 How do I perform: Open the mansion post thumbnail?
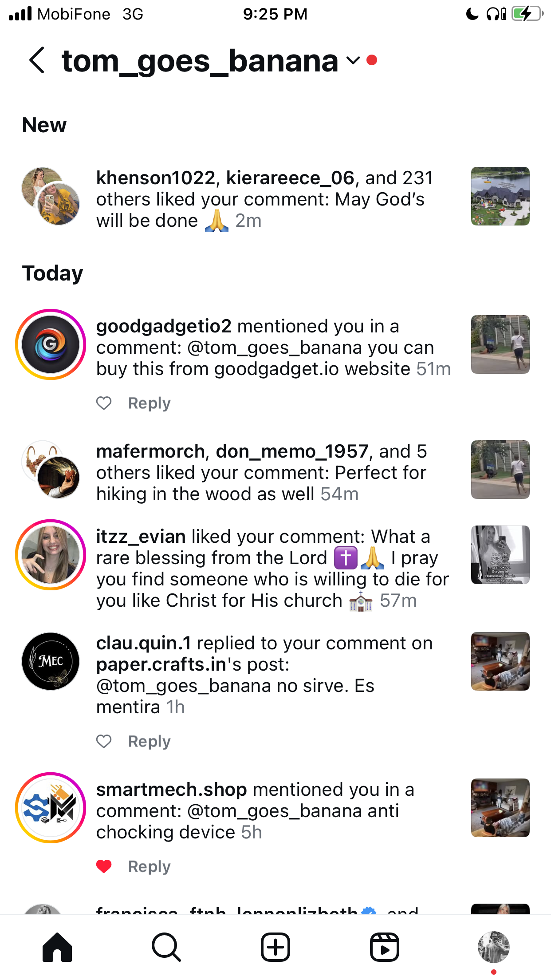500,196
